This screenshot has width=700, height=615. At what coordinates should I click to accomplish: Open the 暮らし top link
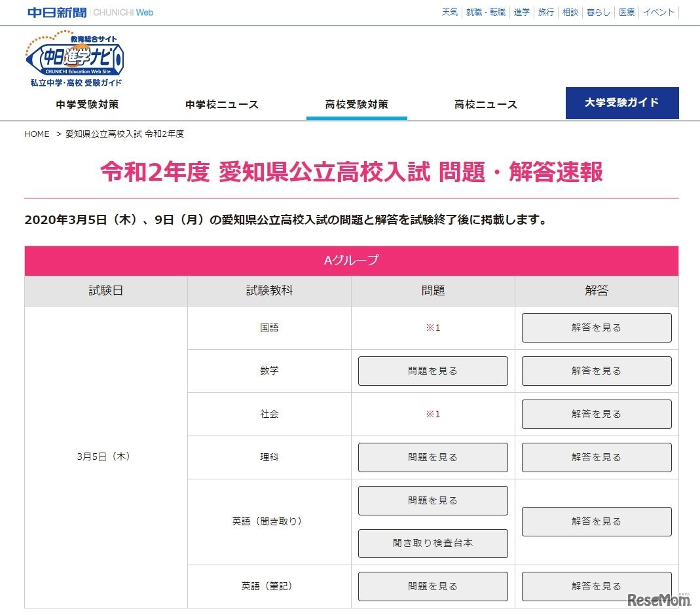(x=599, y=12)
